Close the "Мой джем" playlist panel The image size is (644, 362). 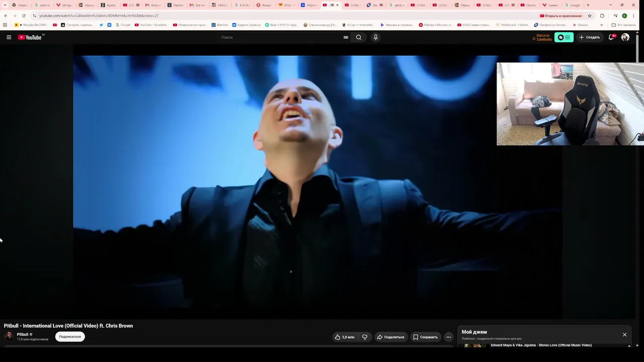pyautogui.click(x=625, y=335)
